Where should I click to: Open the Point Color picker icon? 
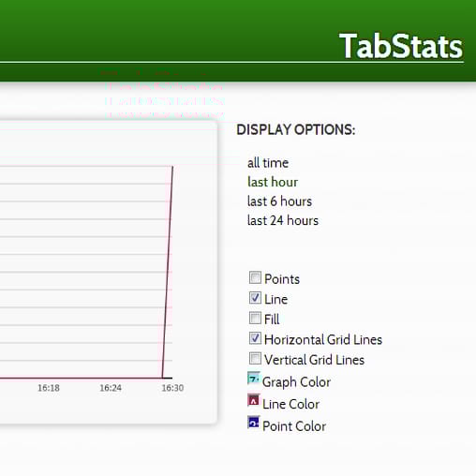(254, 423)
